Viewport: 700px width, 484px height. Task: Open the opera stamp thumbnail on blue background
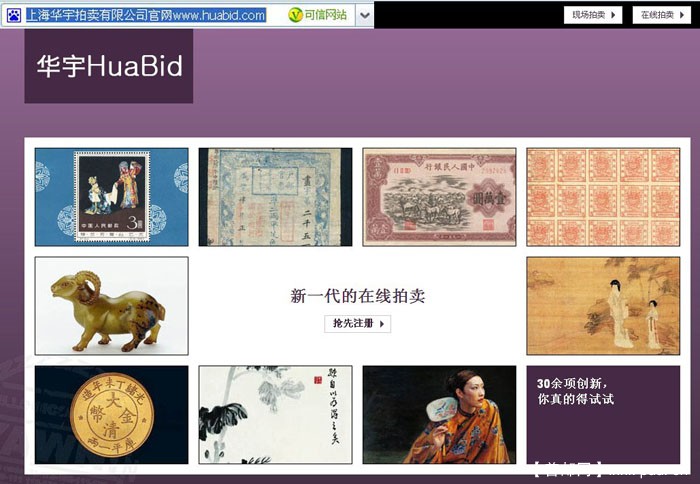pos(111,197)
